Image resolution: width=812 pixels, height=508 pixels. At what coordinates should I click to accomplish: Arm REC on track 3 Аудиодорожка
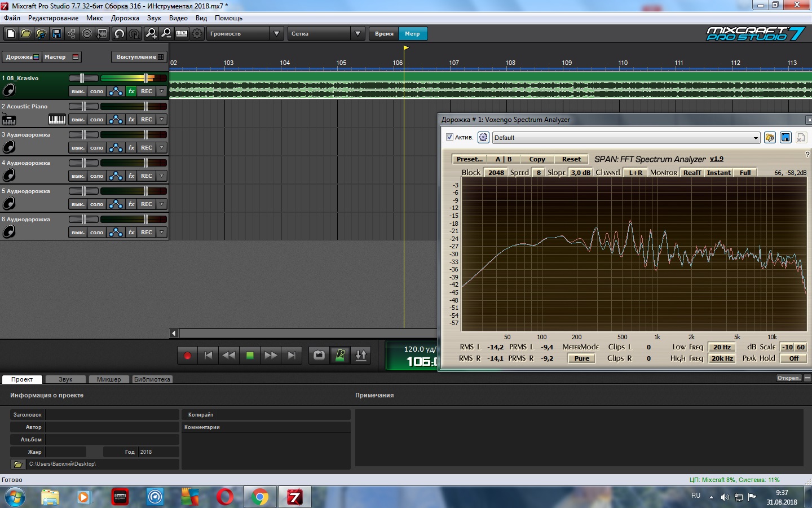147,148
